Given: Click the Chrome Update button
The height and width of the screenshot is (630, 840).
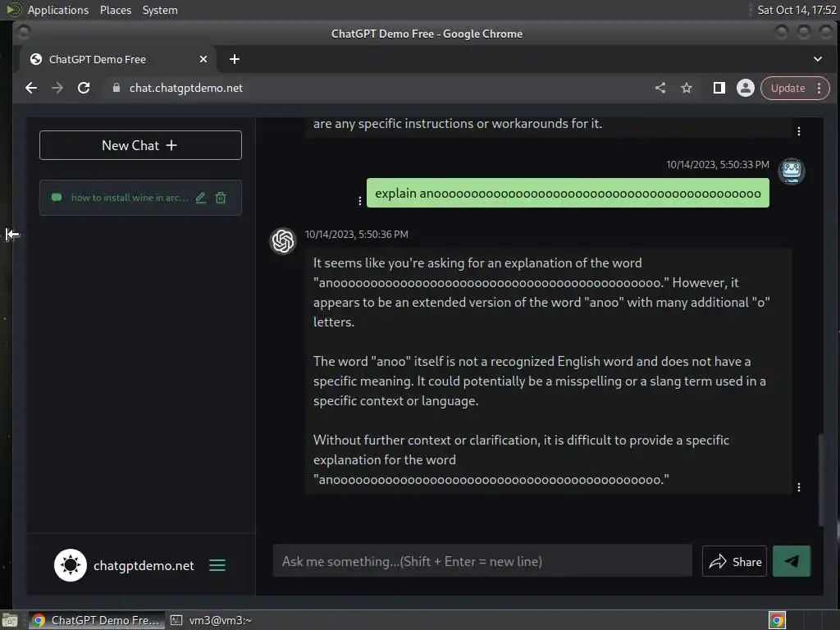Looking at the screenshot, I should tap(787, 88).
